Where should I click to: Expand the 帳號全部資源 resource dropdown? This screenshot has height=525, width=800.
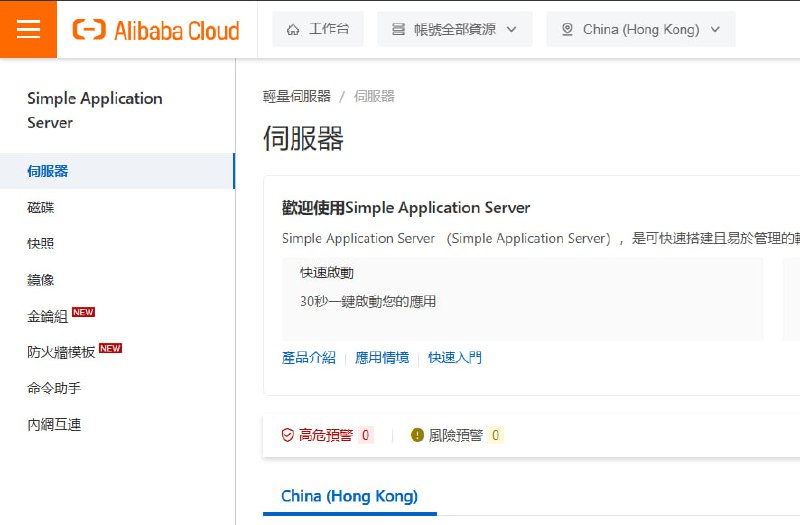coord(455,29)
